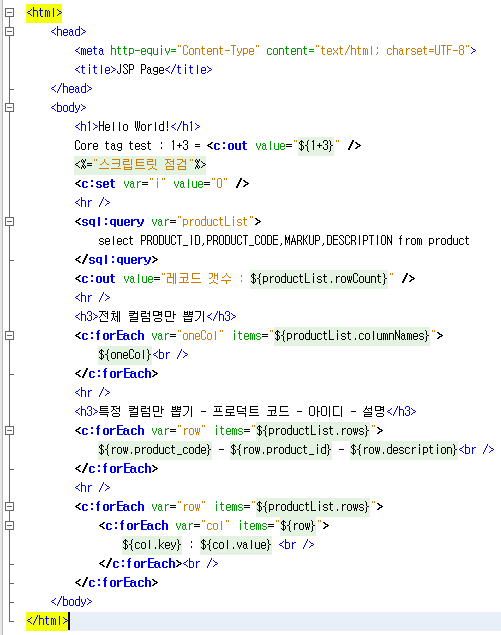Click the ${col.key} expression
The height and width of the screenshot is (635, 501).
tap(152, 545)
